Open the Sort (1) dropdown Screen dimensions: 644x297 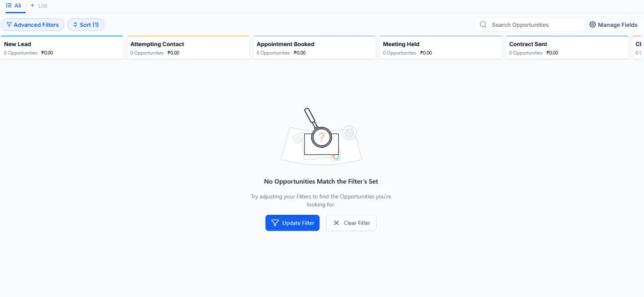pyautogui.click(x=86, y=25)
